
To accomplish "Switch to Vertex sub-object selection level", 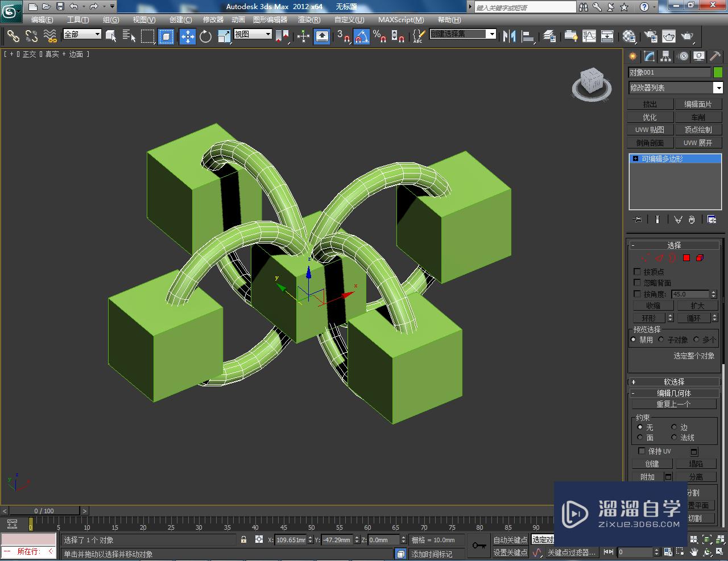I will coord(644,258).
